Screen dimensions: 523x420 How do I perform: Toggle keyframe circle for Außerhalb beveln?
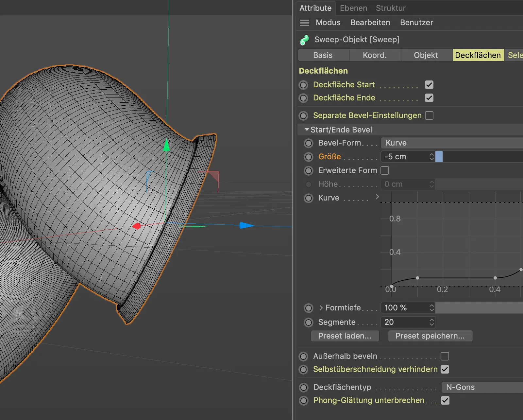coord(304,356)
